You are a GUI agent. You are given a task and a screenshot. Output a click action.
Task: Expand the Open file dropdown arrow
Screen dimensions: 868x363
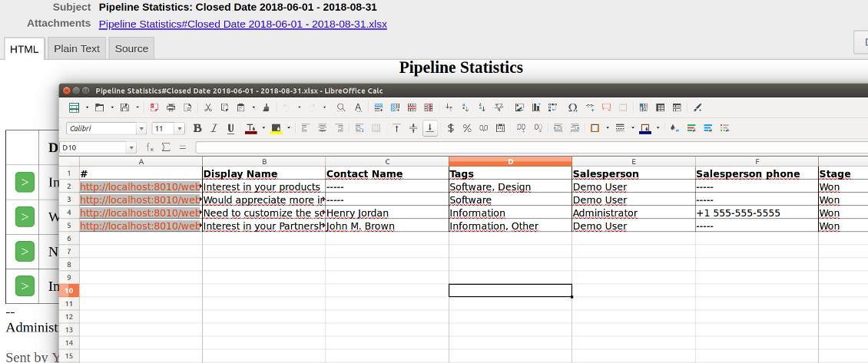pyautogui.click(x=112, y=107)
